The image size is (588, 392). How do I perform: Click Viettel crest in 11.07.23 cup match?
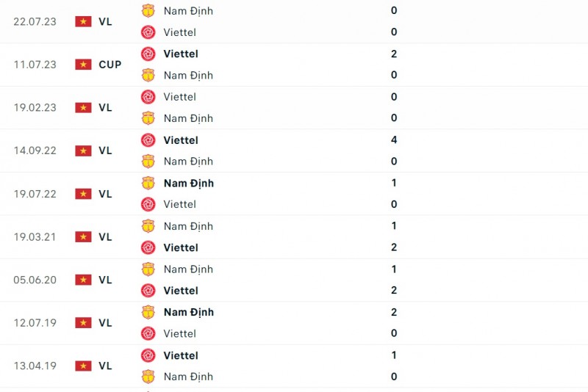[148, 54]
